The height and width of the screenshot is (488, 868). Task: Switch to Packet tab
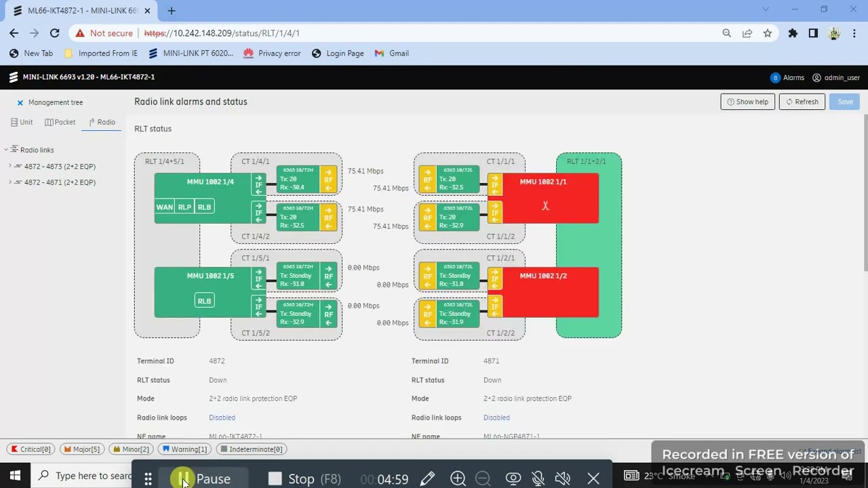60,122
